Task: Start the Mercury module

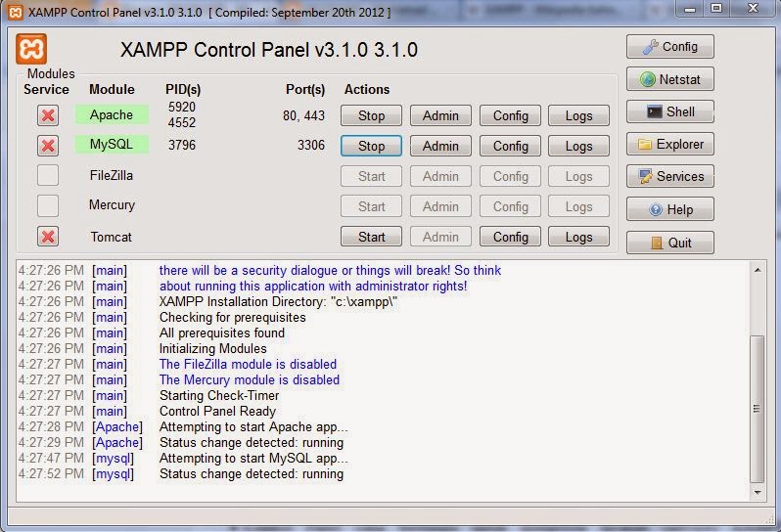Action: pos(371,206)
